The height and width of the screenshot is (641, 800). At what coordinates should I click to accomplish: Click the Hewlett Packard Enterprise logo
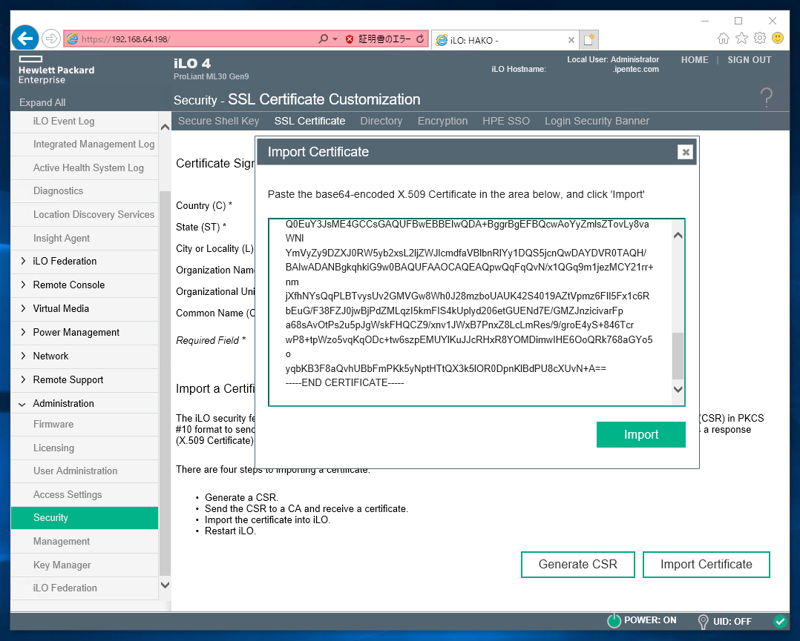[x=56, y=70]
